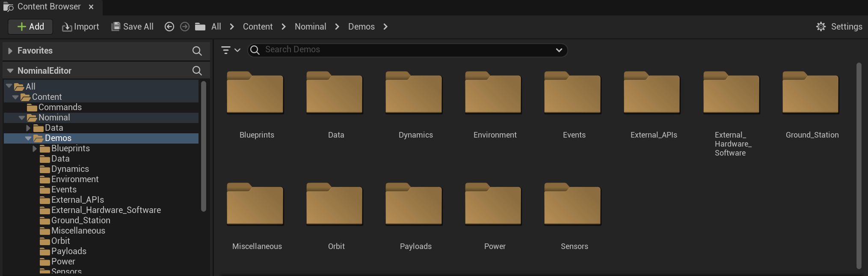Screen dimensions: 868x276
Task: Click 'All' breadcrumb
Action: click(216, 27)
